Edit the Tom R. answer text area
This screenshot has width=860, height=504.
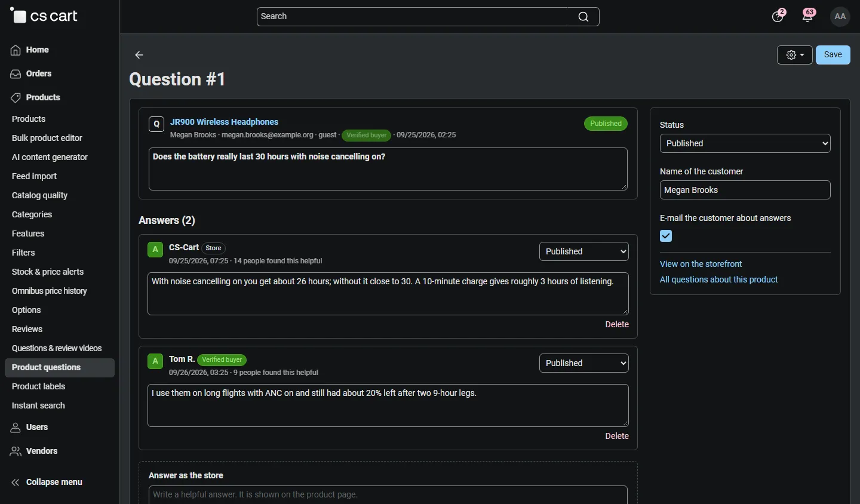[x=388, y=406]
